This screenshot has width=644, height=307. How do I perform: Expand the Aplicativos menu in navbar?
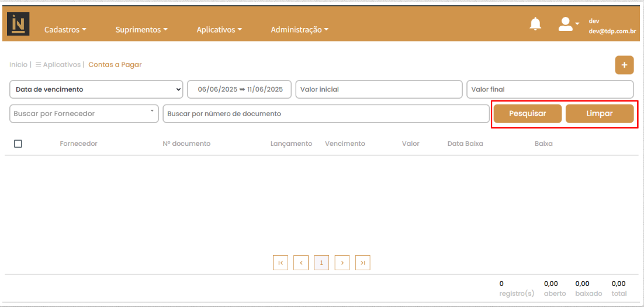[x=219, y=30]
